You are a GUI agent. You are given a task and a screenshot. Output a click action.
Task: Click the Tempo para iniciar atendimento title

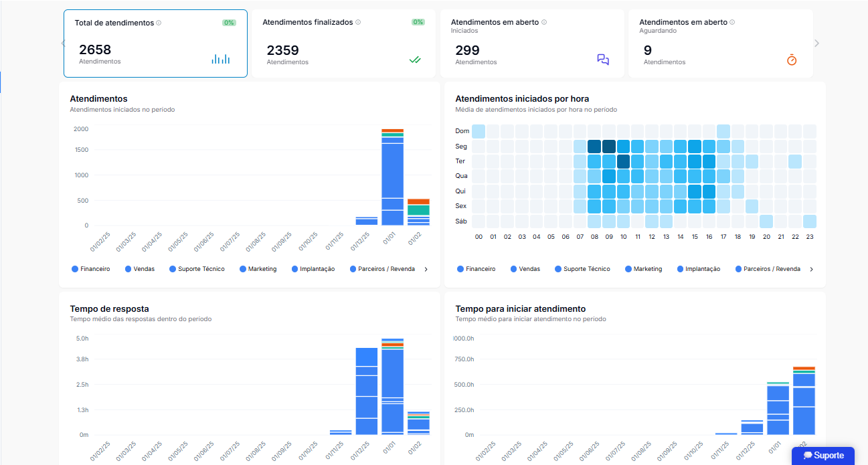click(521, 309)
